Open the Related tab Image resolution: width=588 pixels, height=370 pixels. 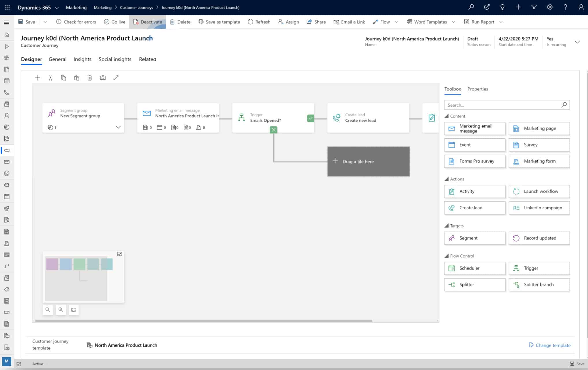(x=148, y=59)
